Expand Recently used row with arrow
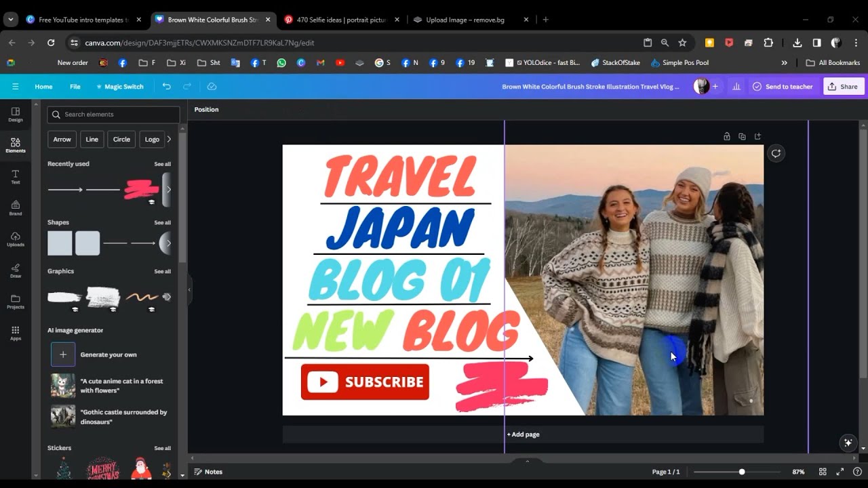The width and height of the screenshot is (868, 488). point(169,190)
